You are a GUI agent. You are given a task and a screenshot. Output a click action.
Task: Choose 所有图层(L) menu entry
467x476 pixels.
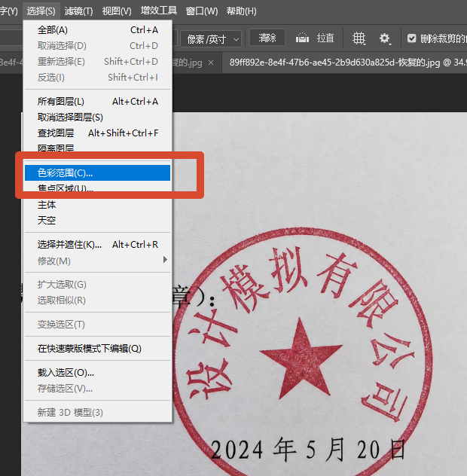pyautogui.click(x=97, y=102)
